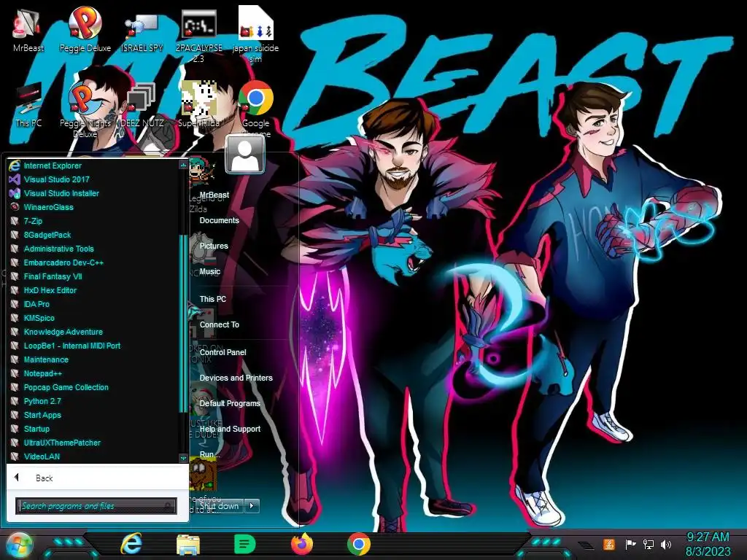Expand the VideoLAN folder
This screenshot has width=747, height=560.
click(x=93, y=456)
